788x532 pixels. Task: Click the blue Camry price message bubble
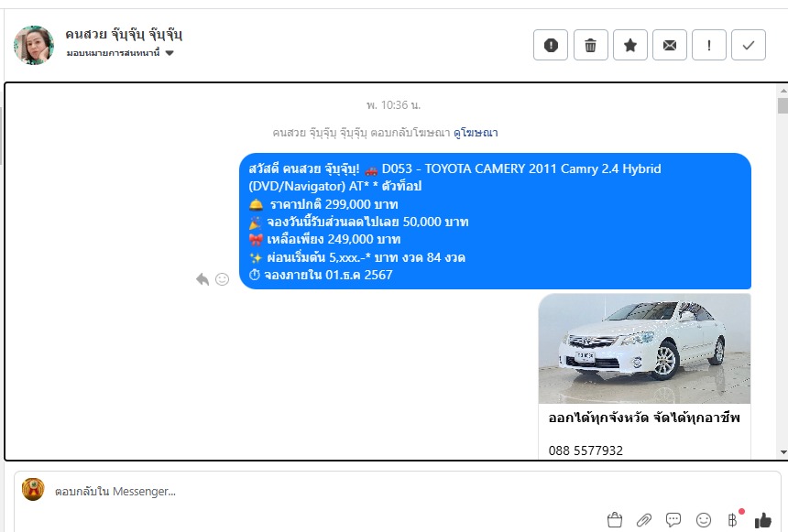tap(495, 221)
